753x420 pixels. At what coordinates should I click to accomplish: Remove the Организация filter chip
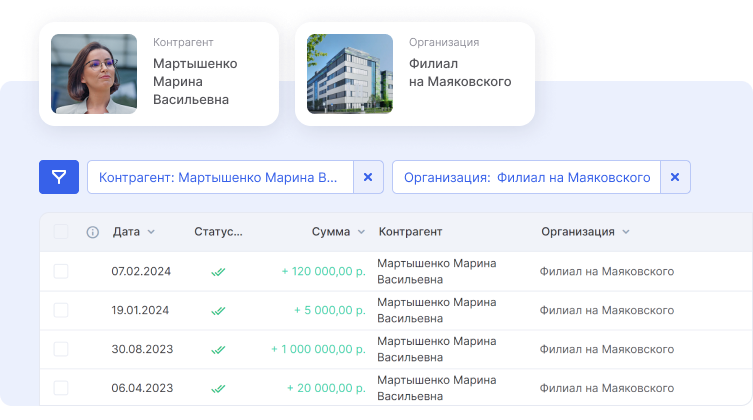coord(674,177)
